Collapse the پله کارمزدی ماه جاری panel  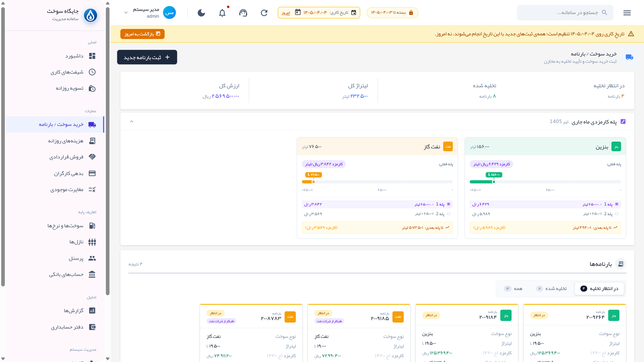coord(132,122)
